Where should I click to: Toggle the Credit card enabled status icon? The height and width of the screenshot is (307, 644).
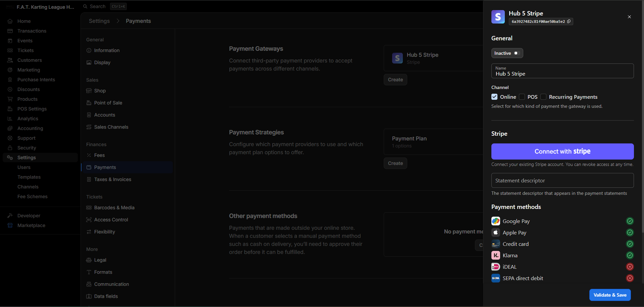click(x=630, y=244)
